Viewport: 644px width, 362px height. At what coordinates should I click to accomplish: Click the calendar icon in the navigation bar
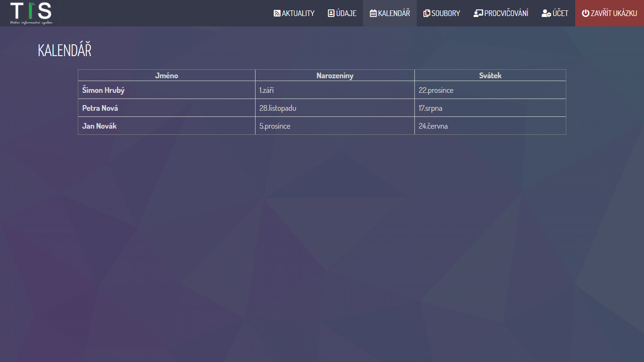click(x=373, y=13)
